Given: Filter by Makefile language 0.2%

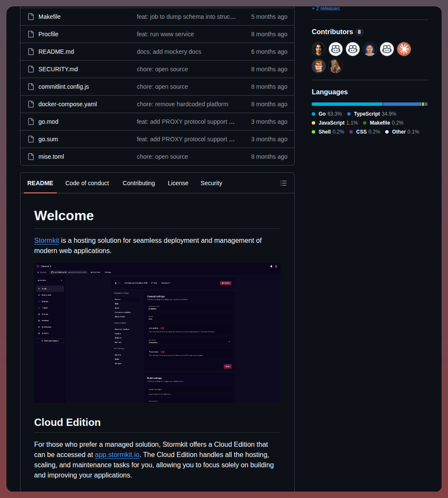Looking at the screenshot, I should click(383, 123).
